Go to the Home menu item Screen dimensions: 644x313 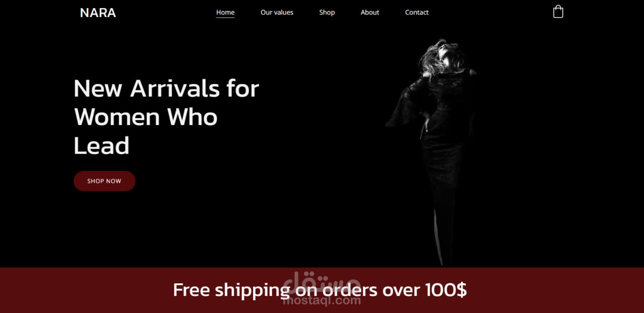pos(225,12)
